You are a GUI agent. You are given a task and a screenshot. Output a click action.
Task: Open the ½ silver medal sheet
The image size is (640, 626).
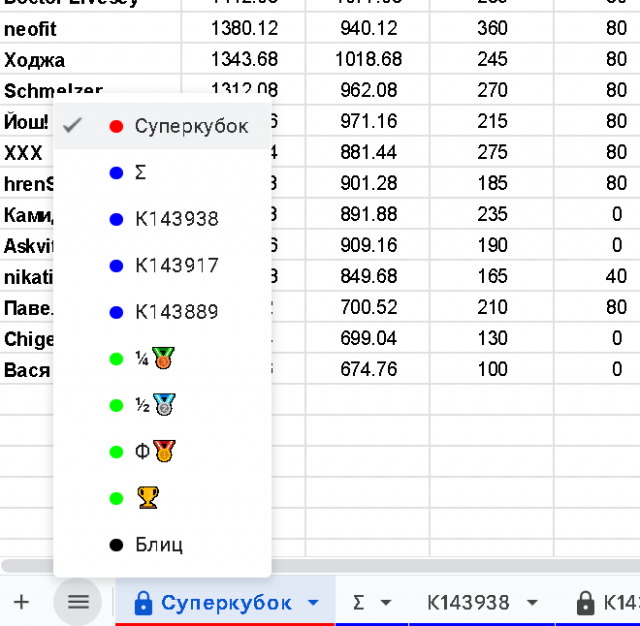coord(155,405)
